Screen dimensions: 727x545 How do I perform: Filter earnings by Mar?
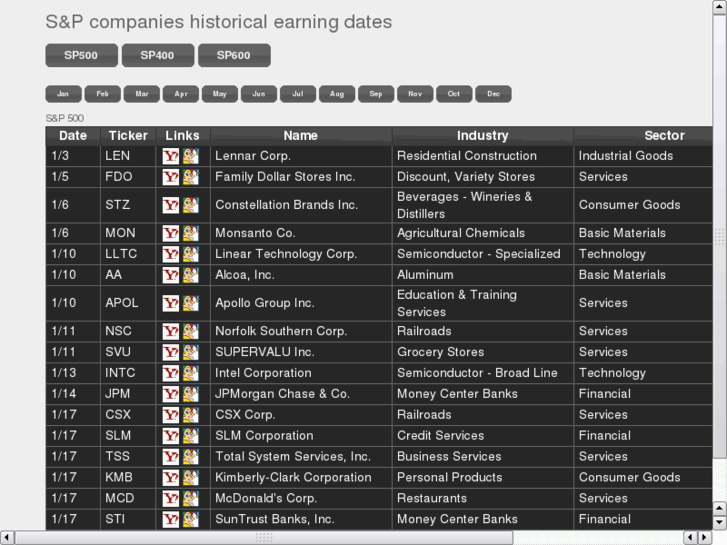click(x=142, y=94)
